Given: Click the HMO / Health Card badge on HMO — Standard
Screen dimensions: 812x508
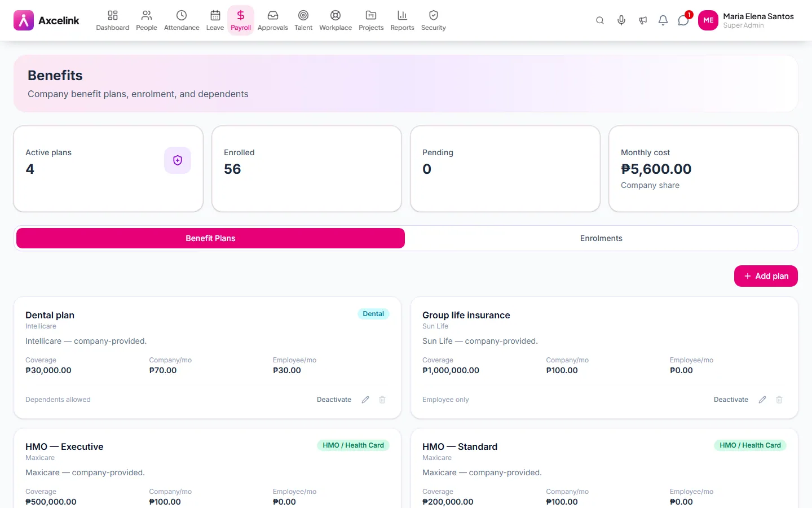Looking at the screenshot, I should 750,445.
